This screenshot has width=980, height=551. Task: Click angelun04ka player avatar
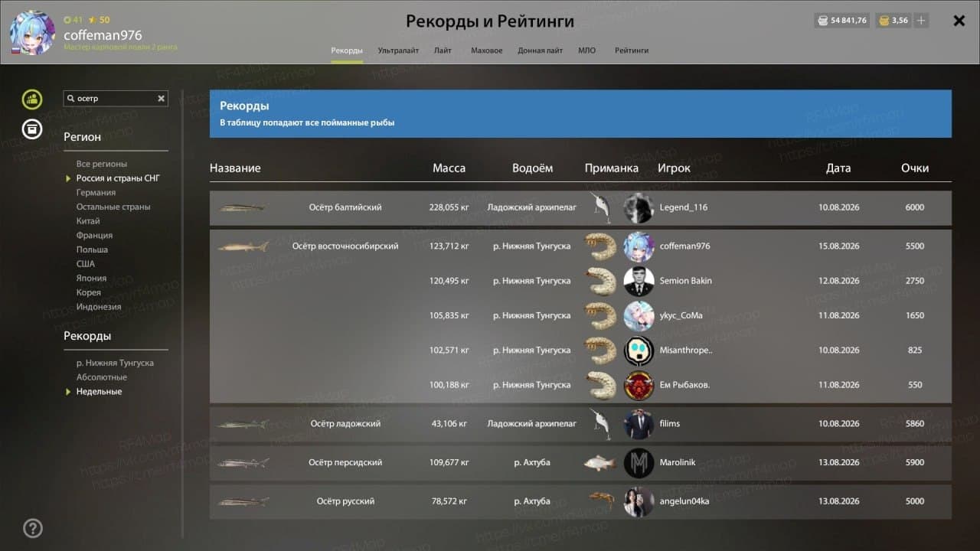point(639,501)
